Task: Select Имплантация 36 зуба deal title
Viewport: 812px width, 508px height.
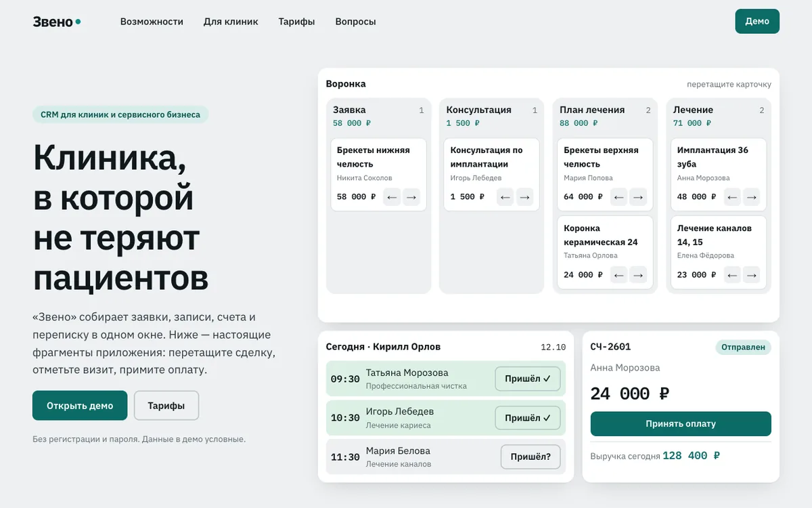Action: pos(713,157)
